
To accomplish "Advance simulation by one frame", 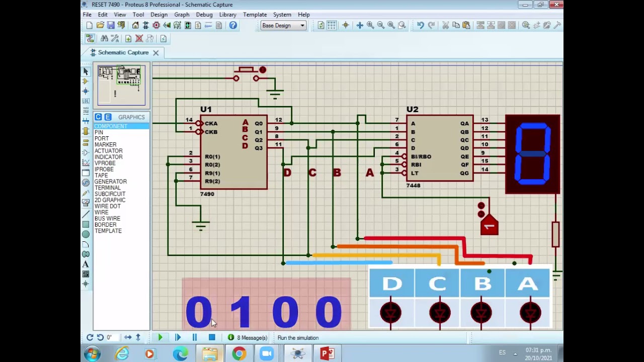I will click(x=178, y=338).
